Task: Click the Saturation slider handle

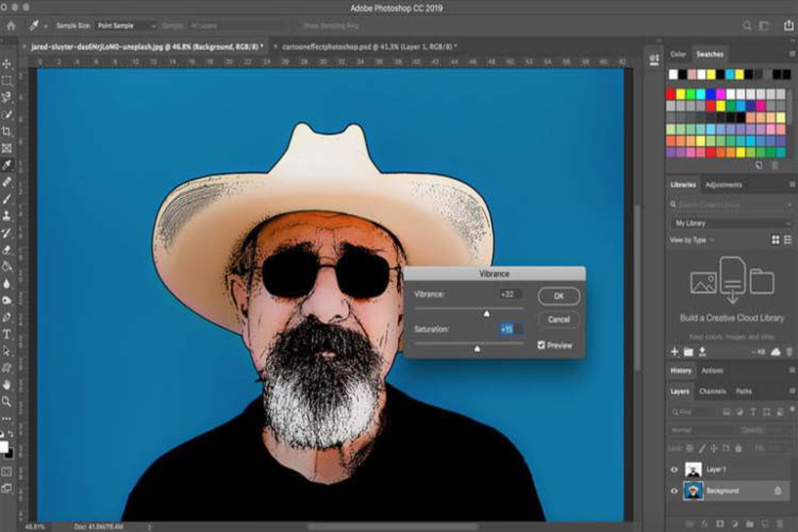Action: (477, 349)
